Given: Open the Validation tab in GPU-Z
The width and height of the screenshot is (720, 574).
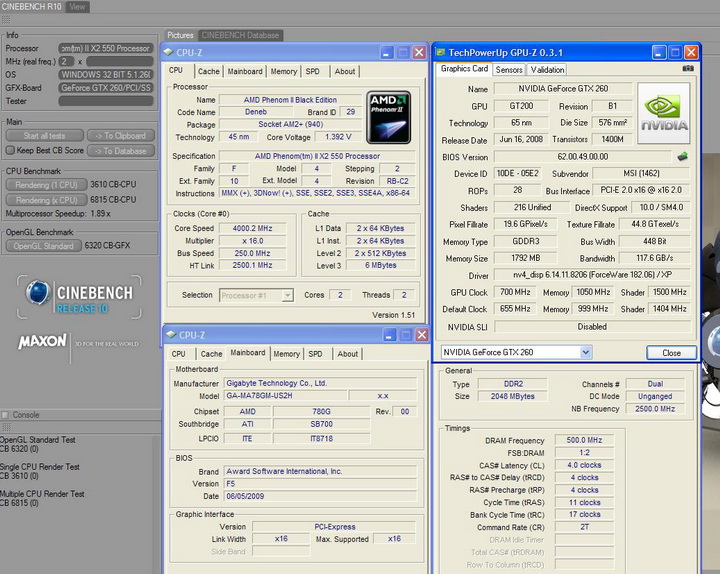Looking at the screenshot, I should [x=547, y=70].
